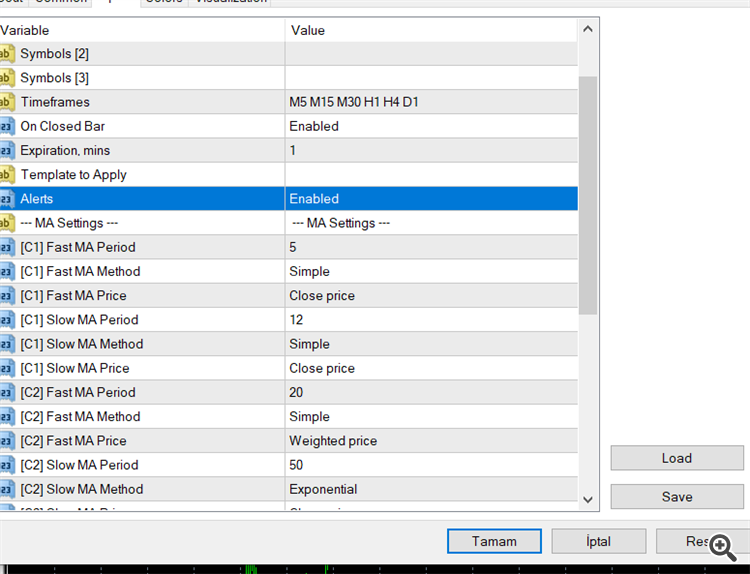Viewport: 750px width, 574px height.
Task: Click the icon beside Symbols [2]
Action: click(6, 54)
